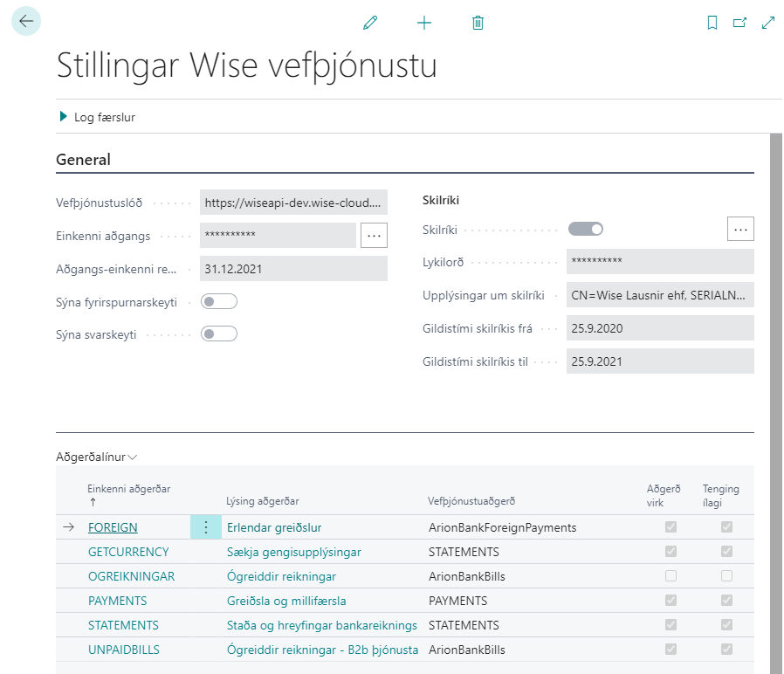784x674 pixels.
Task: Sort by Einkenni aðgerðar column header
Action: pyautogui.click(x=129, y=490)
